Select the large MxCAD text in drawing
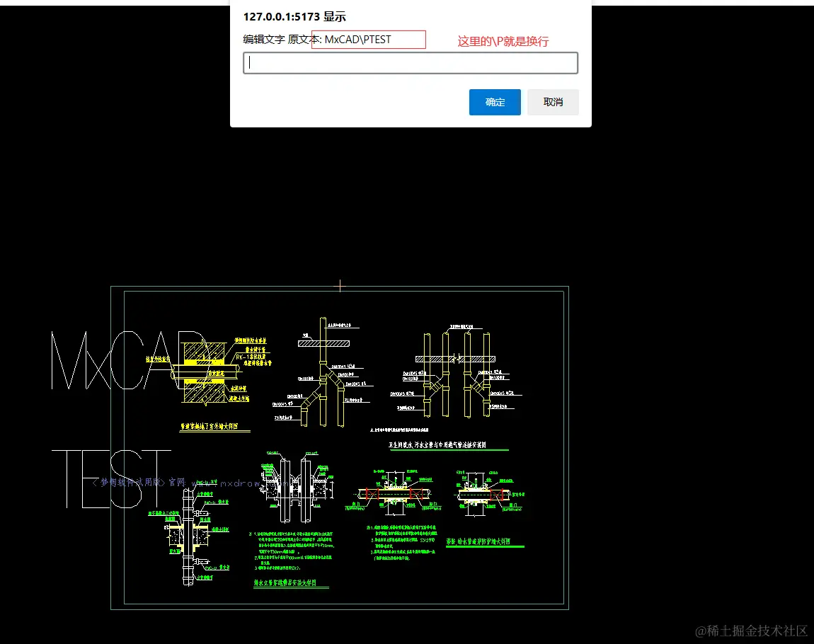The image size is (814, 644). [x=130, y=360]
